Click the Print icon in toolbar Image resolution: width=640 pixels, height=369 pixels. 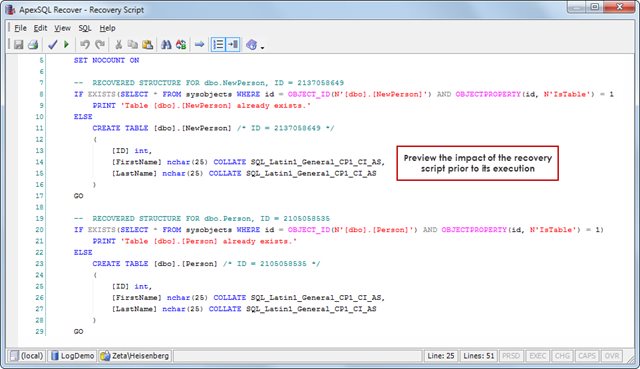(33, 44)
